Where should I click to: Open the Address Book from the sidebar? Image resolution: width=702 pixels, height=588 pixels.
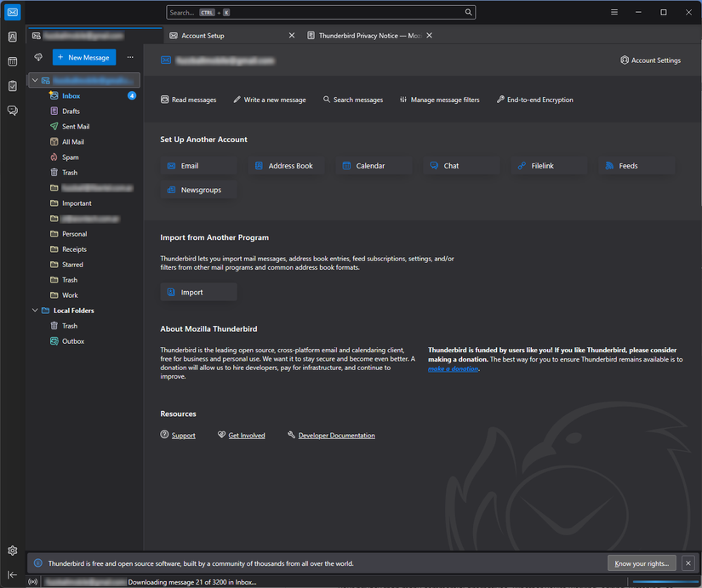pyautogui.click(x=12, y=37)
